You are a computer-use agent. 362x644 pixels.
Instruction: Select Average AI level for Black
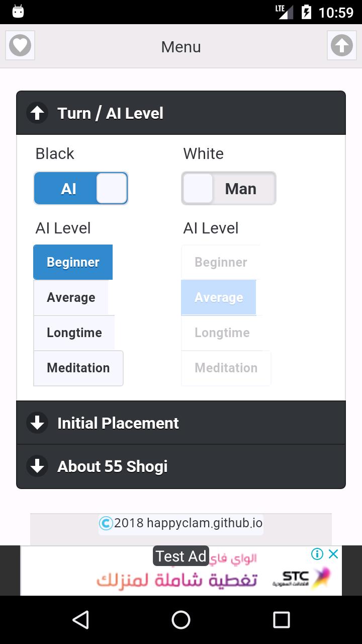[x=71, y=297]
